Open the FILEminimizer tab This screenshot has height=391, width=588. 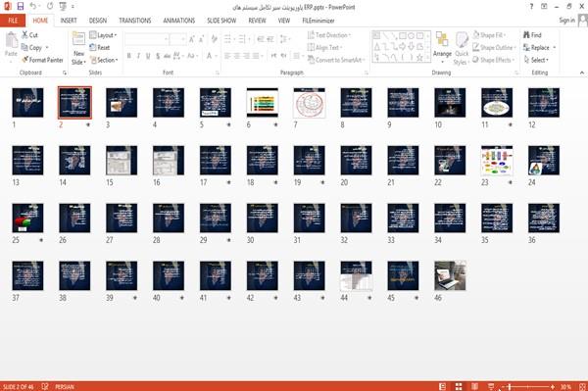(318, 21)
